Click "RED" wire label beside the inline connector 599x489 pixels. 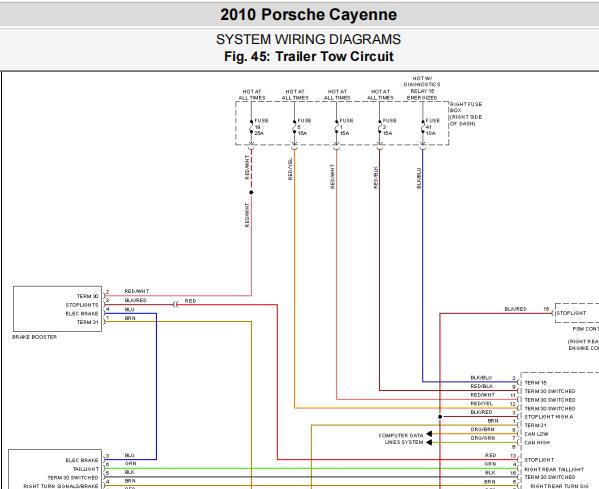click(190, 301)
